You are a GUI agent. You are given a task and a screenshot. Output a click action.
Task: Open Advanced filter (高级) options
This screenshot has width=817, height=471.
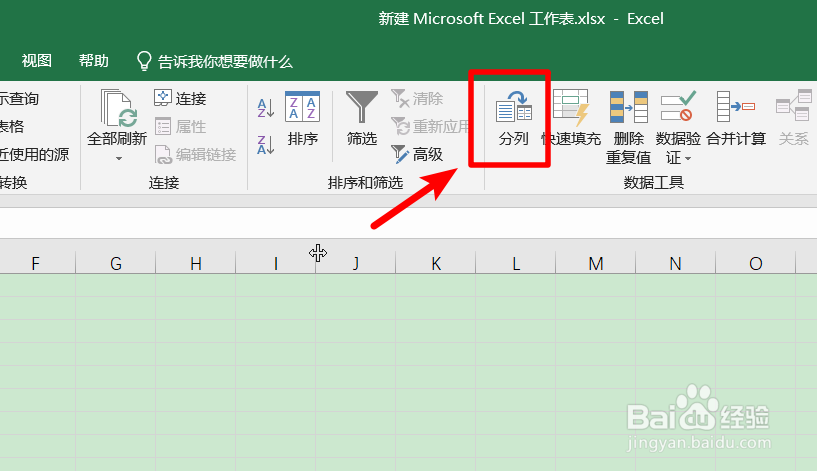[417, 154]
